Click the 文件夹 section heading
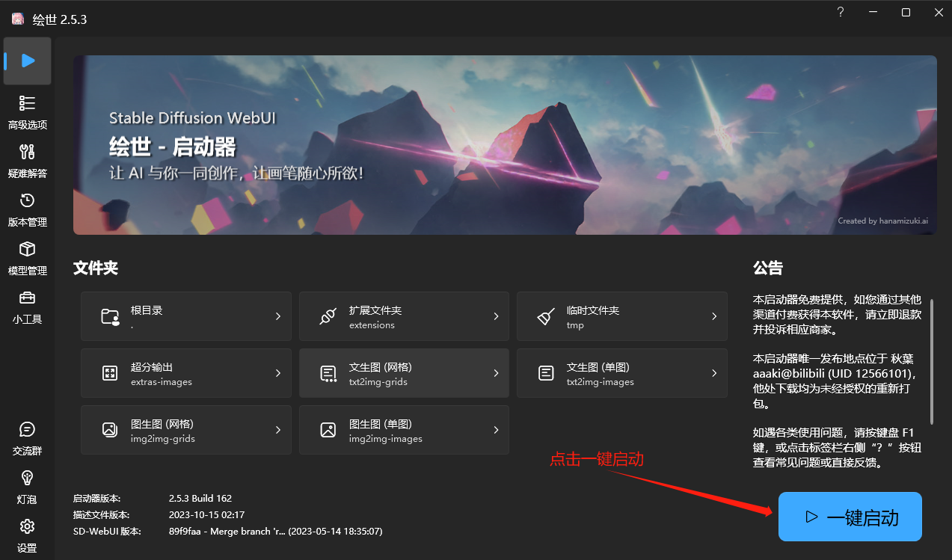 96,268
